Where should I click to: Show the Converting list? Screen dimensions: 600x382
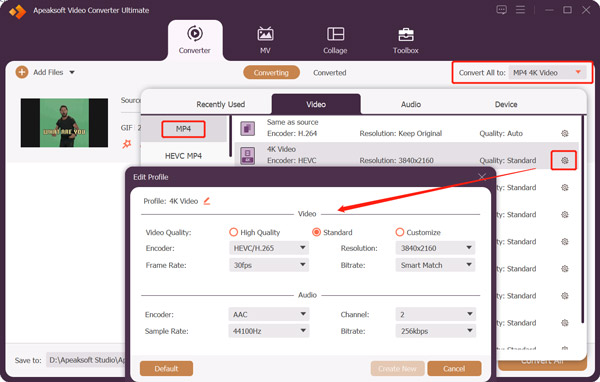click(x=271, y=73)
